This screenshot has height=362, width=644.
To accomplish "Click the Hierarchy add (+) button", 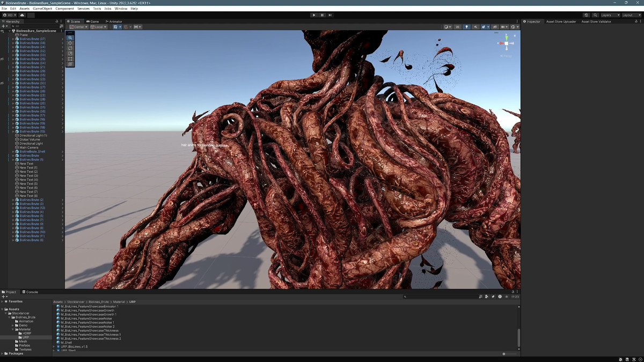I will click(x=4, y=26).
